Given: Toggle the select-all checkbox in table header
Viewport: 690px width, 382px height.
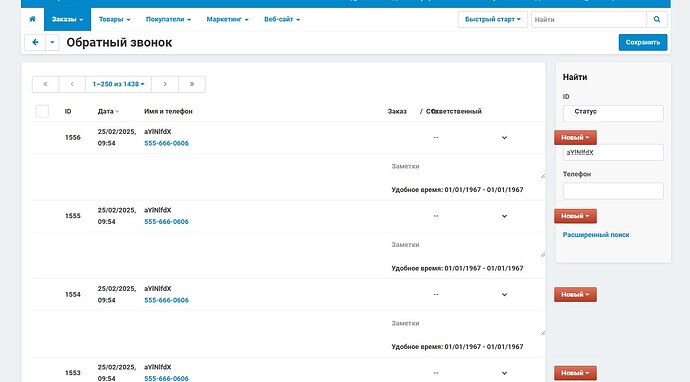Looking at the screenshot, I should coord(42,111).
